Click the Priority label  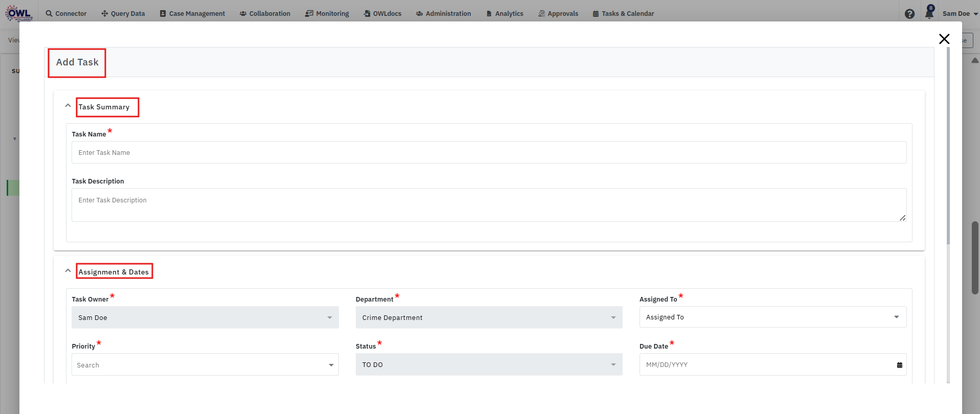83,346
